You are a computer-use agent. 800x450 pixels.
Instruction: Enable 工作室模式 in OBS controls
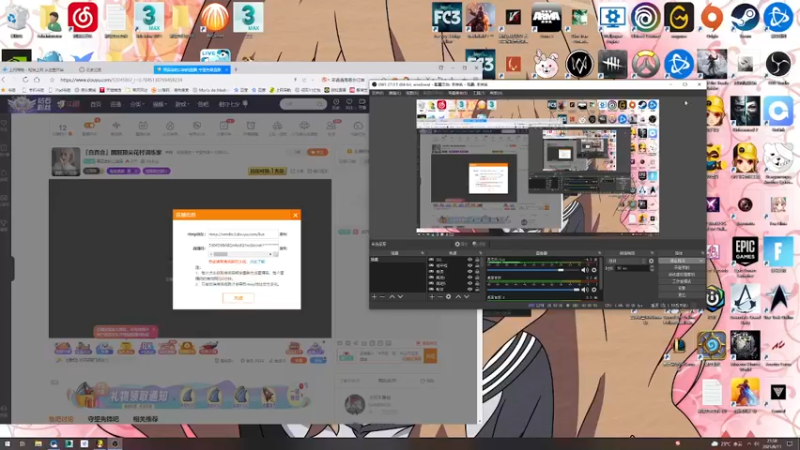point(682,281)
